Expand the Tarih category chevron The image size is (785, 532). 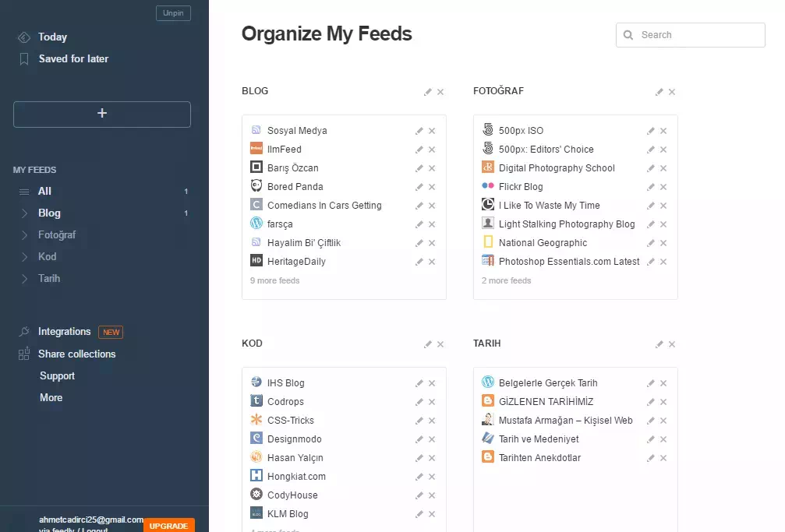point(24,279)
